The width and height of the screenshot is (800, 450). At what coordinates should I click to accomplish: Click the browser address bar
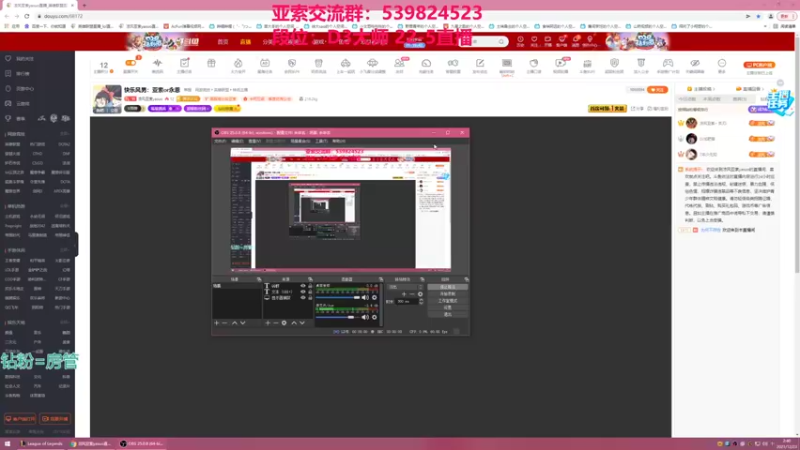(388, 16)
